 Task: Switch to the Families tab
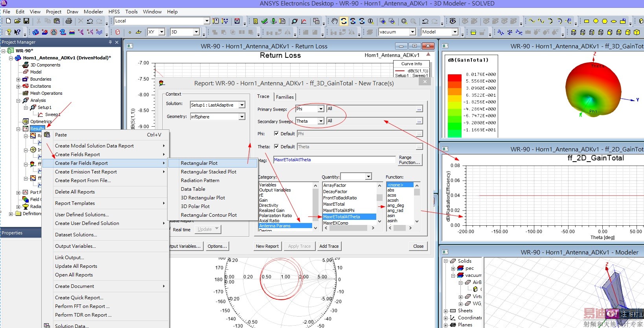(x=285, y=97)
